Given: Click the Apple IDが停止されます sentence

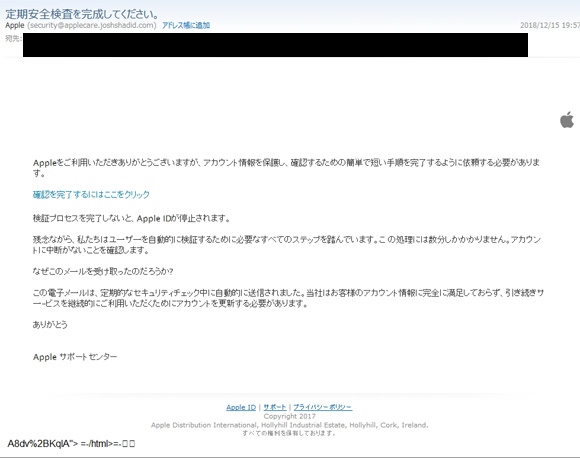Looking at the screenshot, I should 131,218.
